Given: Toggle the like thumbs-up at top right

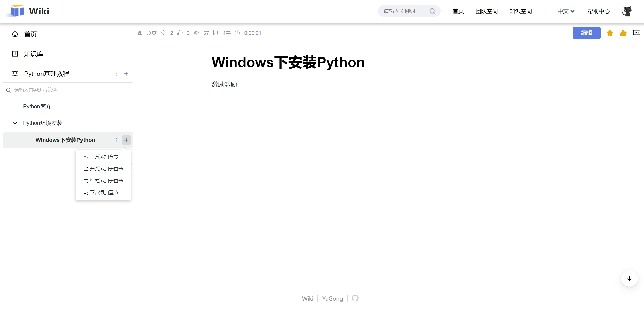Looking at the screenshot, I should pos(623,33).
